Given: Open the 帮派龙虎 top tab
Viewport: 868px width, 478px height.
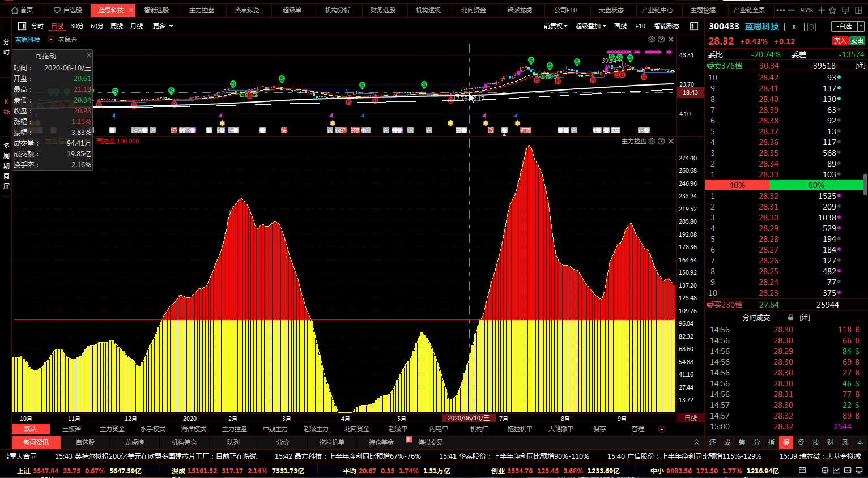Looking at the screenshot, I should coord(520,10).
